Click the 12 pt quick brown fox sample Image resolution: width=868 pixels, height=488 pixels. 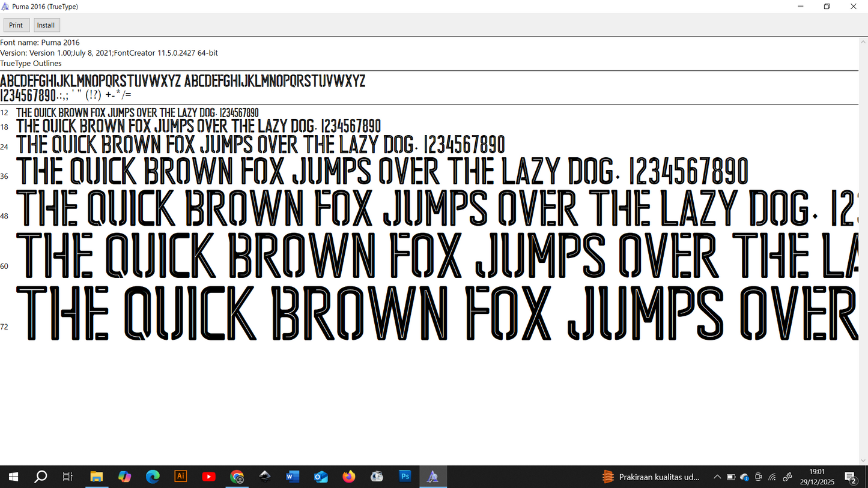click(138, 113)
